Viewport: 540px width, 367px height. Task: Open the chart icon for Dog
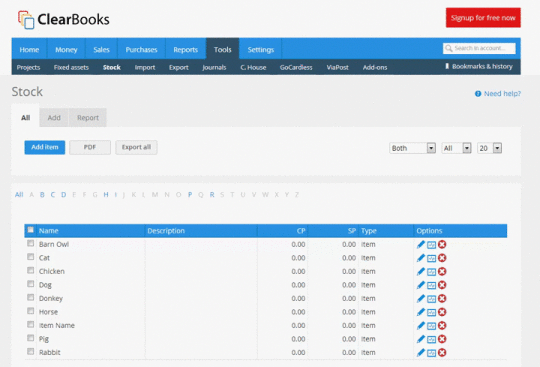pyautogui.click(x=432, y=285)
